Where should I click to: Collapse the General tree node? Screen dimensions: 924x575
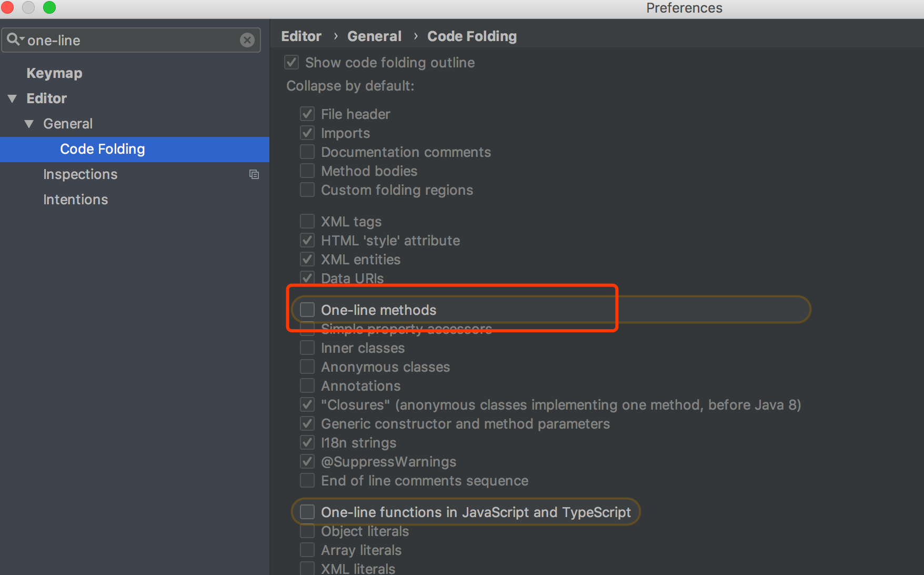pos(29,124)
